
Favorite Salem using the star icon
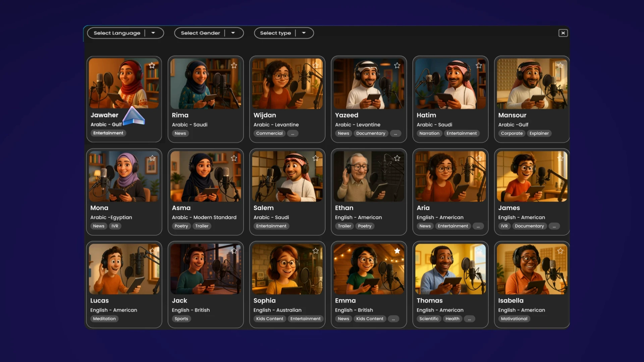click(x=316, y=158)
